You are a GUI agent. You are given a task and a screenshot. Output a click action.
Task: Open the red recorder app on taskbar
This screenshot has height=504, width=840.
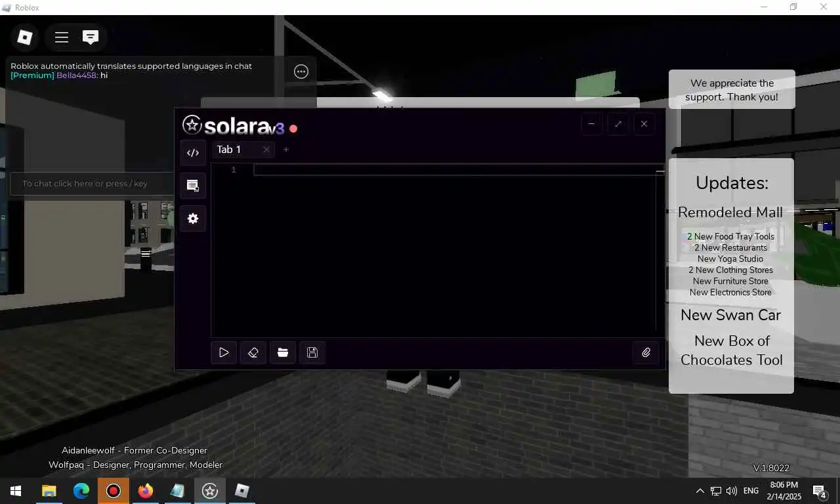pyautogui.click(x=114, y=491)
